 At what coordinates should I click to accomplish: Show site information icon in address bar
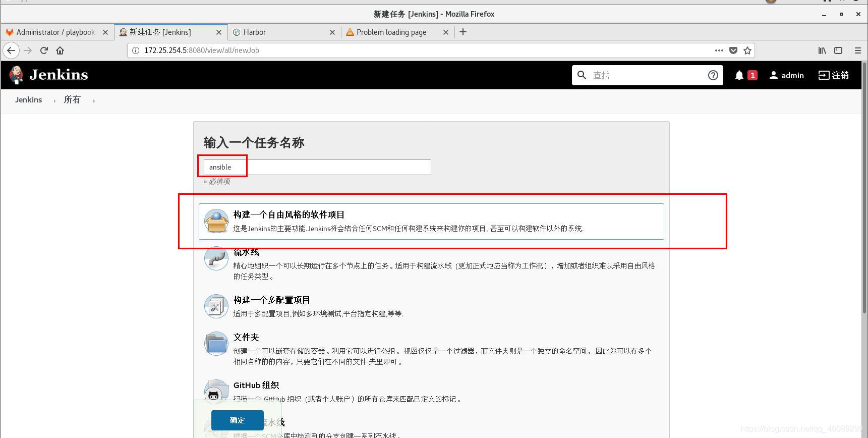click(135, 50)
